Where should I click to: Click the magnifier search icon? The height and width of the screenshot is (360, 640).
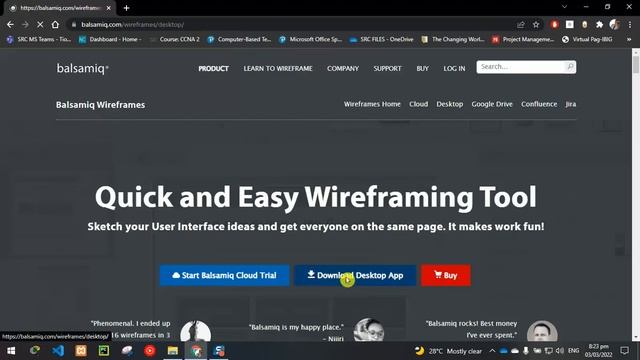click(570, 67)
